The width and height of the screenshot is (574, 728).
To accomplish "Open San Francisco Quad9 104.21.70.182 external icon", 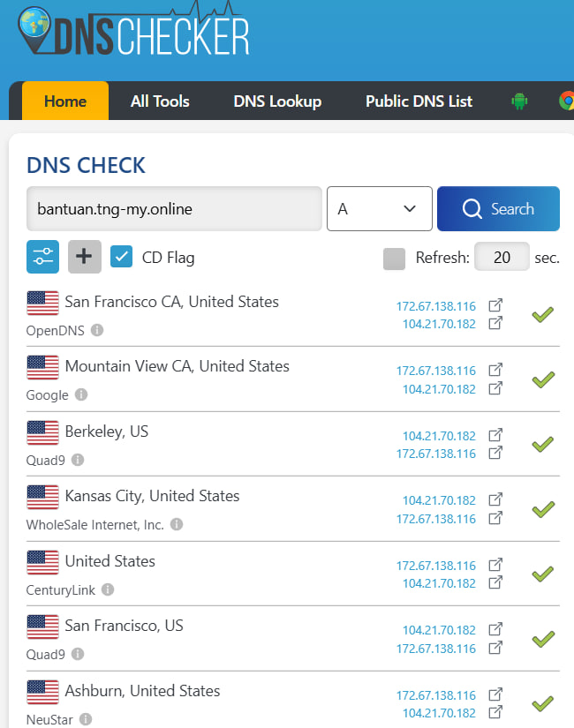I will [x=495, y=629].
